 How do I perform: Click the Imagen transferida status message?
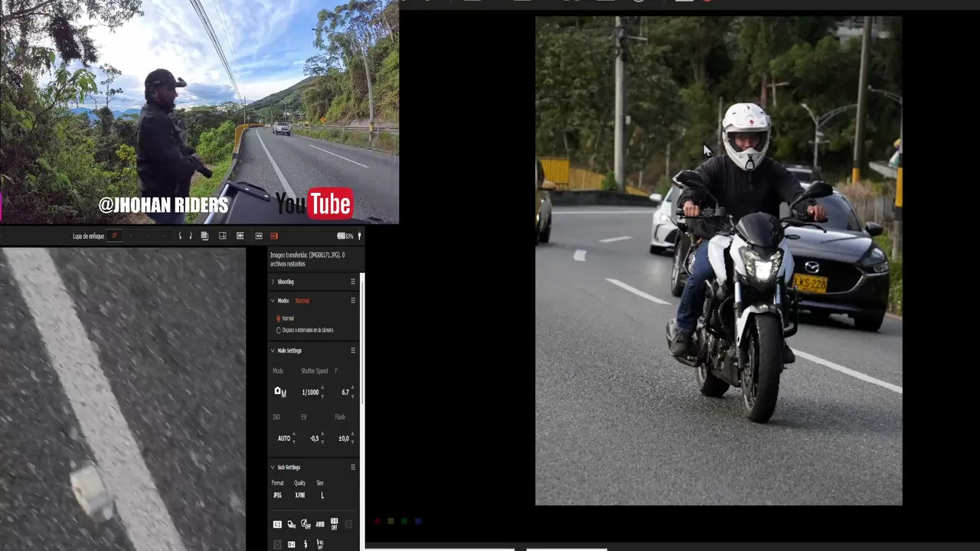(x=307, y=259)
